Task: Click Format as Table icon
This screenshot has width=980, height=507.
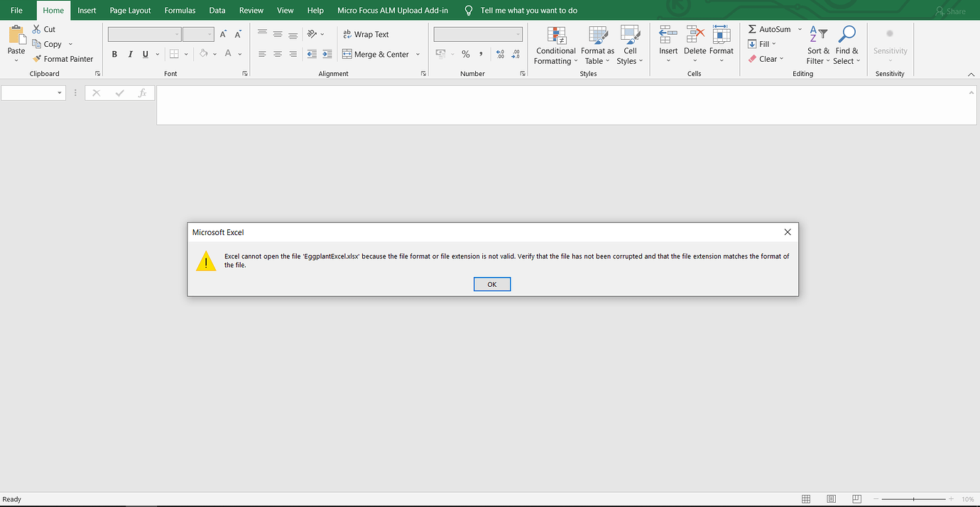Action: click(598, 36)
